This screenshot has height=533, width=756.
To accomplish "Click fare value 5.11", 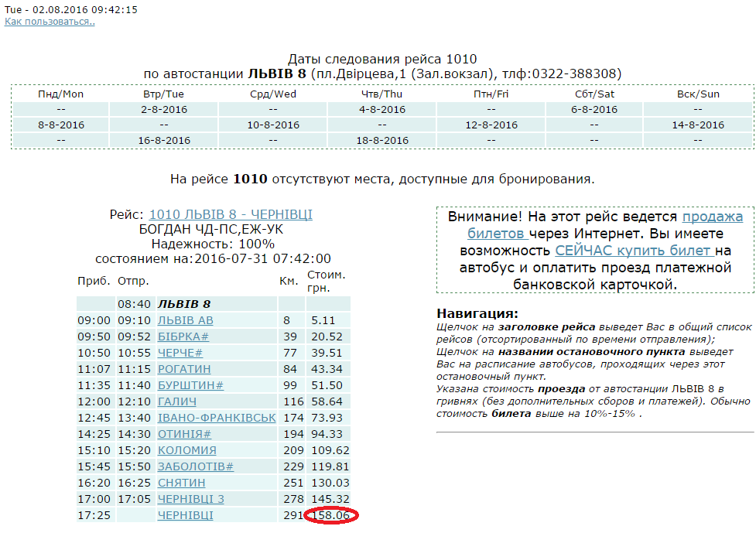I will pyautogui.click(x=323, y=320).
